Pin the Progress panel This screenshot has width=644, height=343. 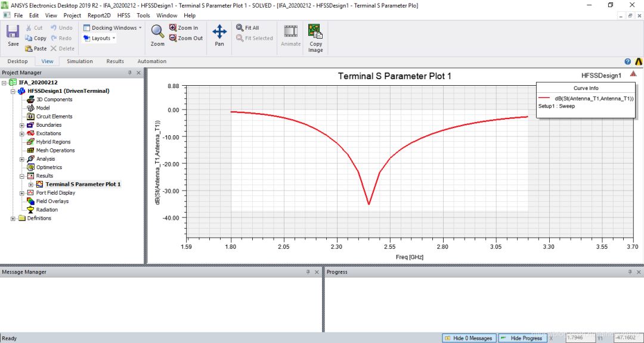[630, 272]
